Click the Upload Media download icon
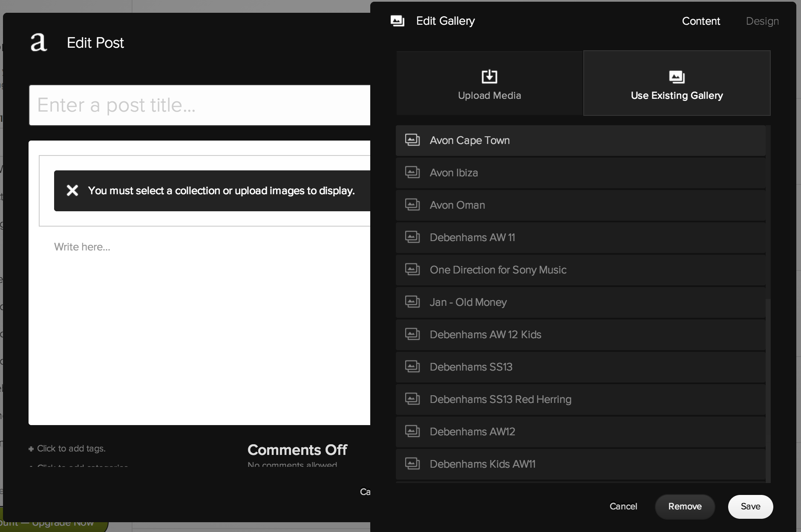The image size is (801, 532). pos(489,77)
